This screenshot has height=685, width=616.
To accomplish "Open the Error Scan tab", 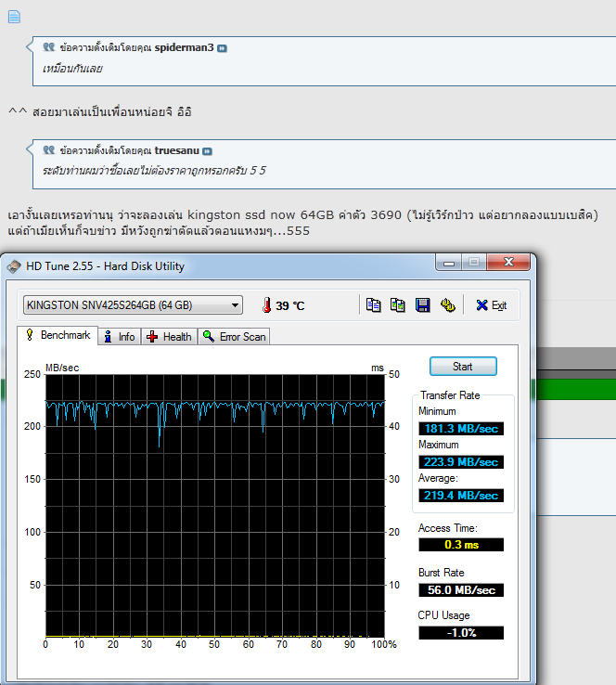I will pyautogui.click(x=235, y=337).
